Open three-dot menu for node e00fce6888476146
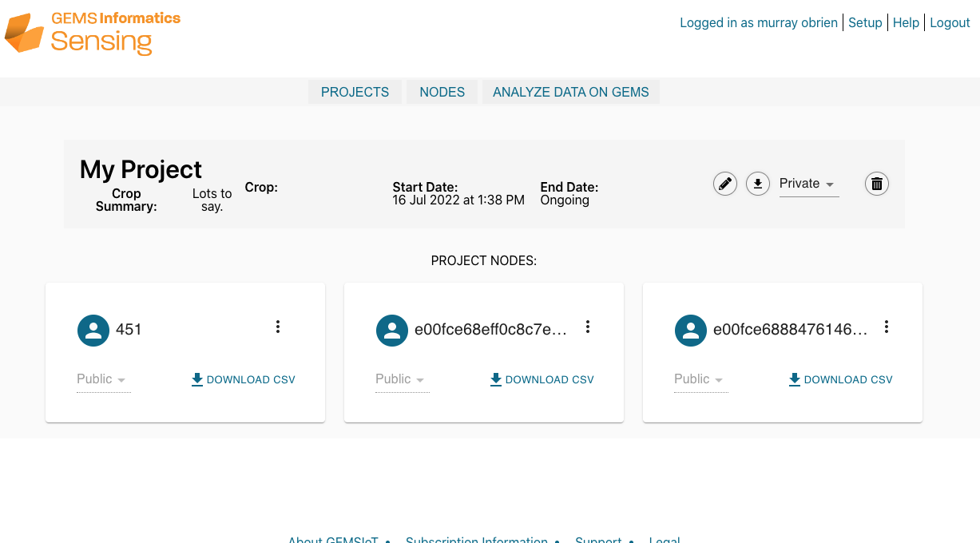The width and height of the screenshot is (980, 543). coord(887,327)
